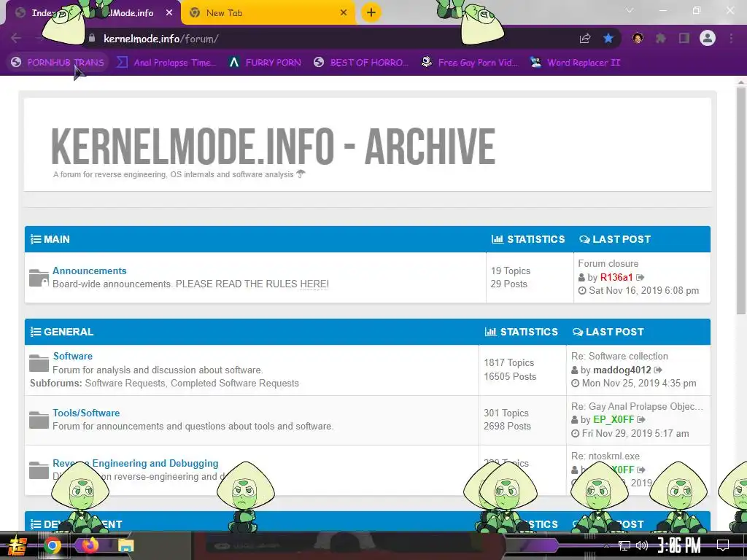747x560 pixels.
Task: Switch to the New Tab tab
Action: (268, 13)
